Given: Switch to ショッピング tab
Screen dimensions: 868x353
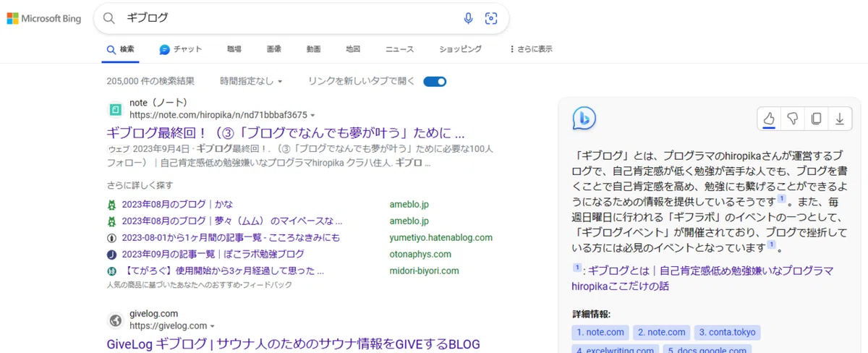Looking at the screenshot, I should point(460,49).
